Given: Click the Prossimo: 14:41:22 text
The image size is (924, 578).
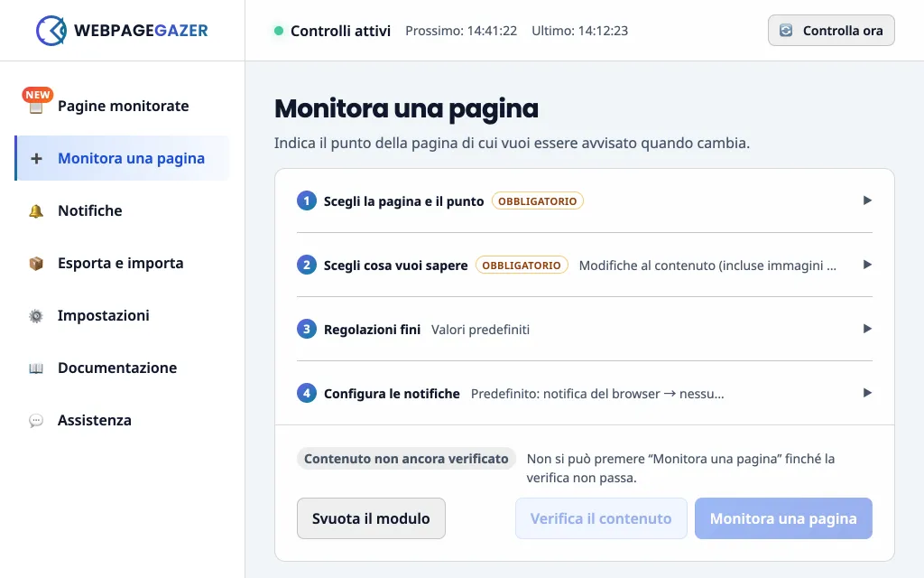Looking at the screenshot, I should [461, 31].
